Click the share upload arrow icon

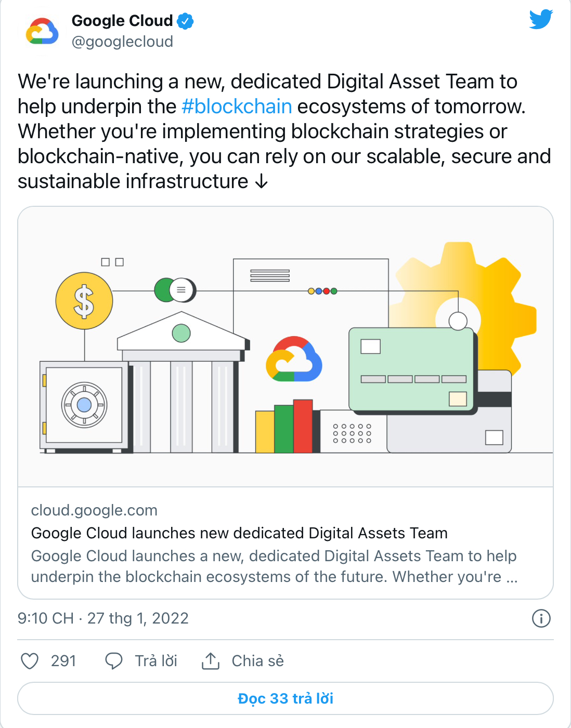(210, 661)
